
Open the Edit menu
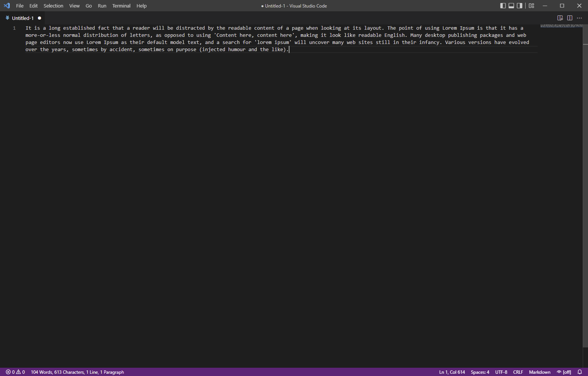click(x=33, y=6)
